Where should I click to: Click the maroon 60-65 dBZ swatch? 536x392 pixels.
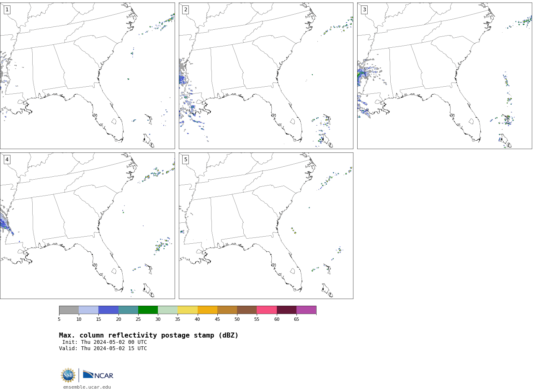click(286, 310)
